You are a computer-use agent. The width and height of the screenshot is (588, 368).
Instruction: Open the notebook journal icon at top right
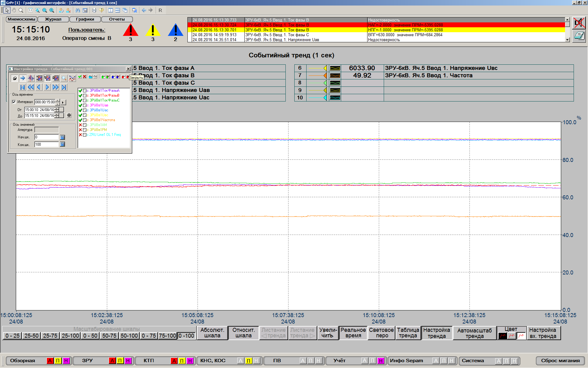(579, 36)
